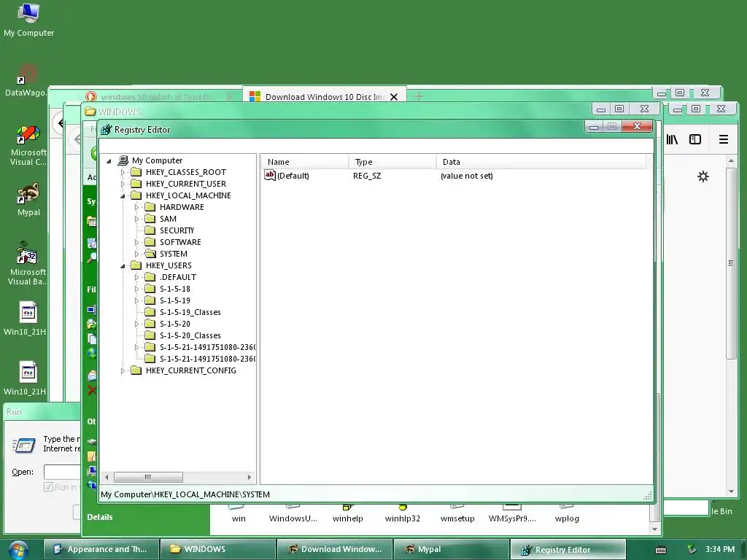Click the Details section in WINDOWS explorer
747x560 pixels.
100,517
